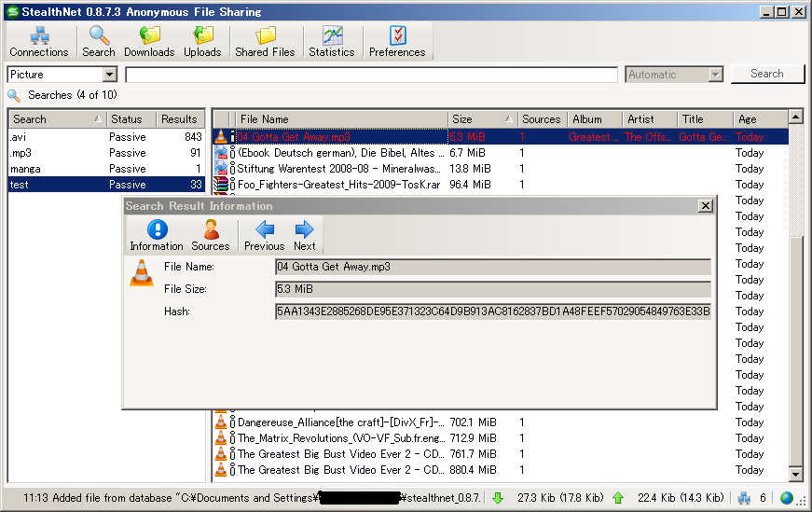Click the PDF icon of Die Bibel row

221,152
